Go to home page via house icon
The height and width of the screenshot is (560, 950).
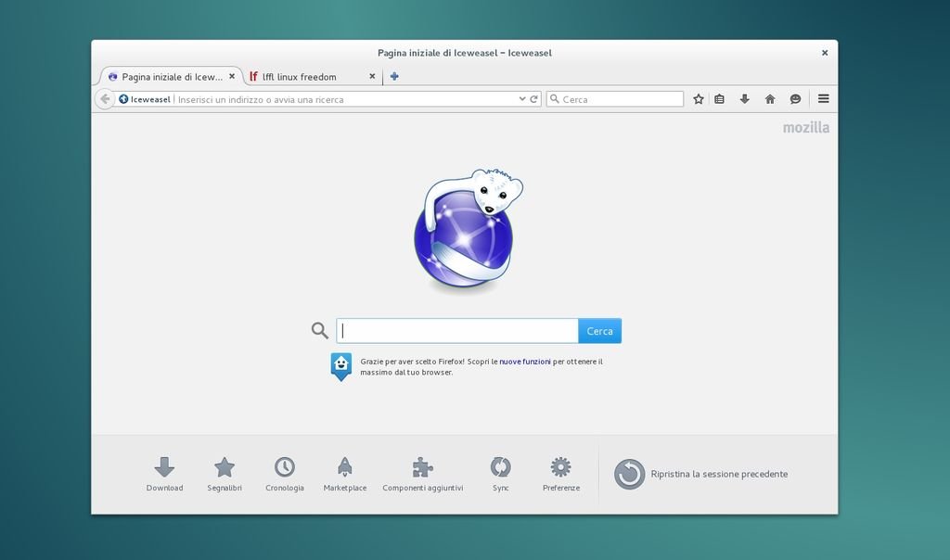[x=769, y=98]
